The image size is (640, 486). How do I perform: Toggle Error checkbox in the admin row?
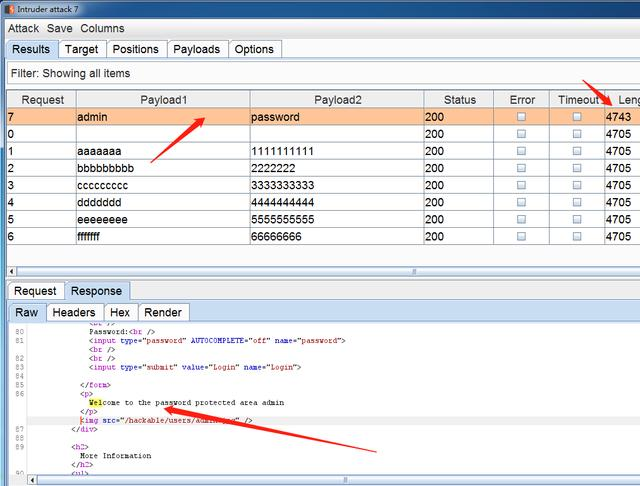(522, 117)
